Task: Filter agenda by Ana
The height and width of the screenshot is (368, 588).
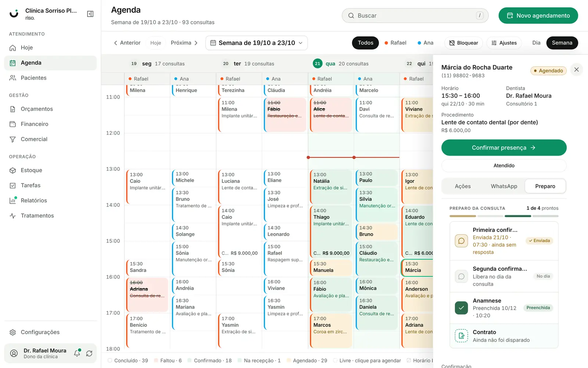Action: (x=426, y=43)
